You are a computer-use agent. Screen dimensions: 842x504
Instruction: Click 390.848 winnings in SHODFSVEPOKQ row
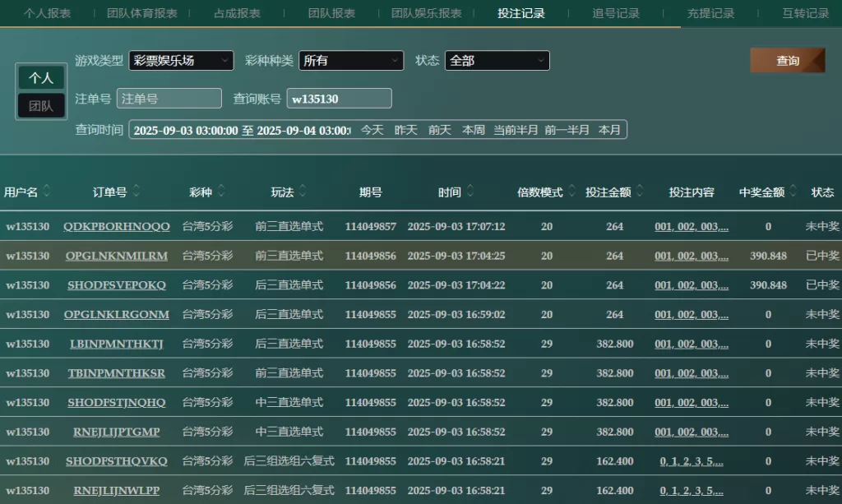click(769, 285)
